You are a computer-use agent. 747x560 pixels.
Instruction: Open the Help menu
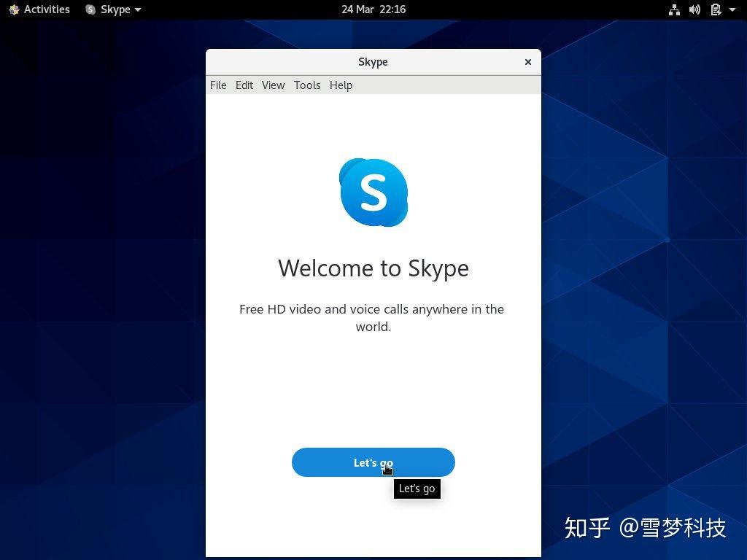[x=340, y=85]
